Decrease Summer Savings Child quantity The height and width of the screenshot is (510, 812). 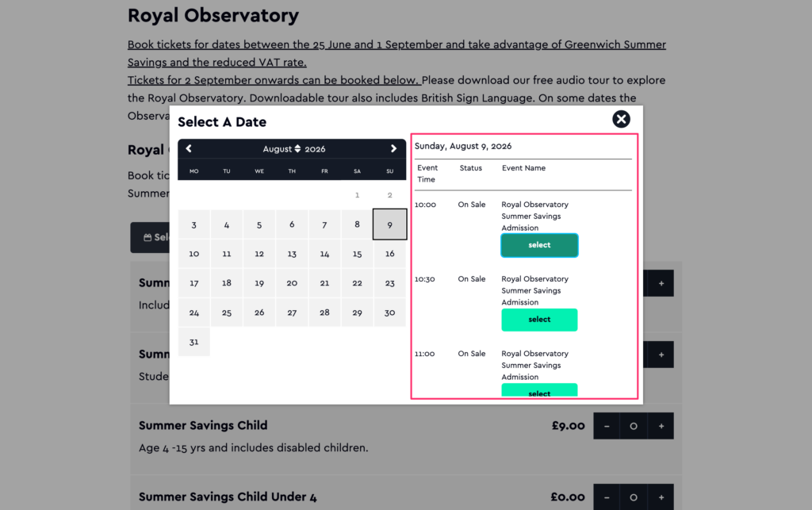(607, 426)
